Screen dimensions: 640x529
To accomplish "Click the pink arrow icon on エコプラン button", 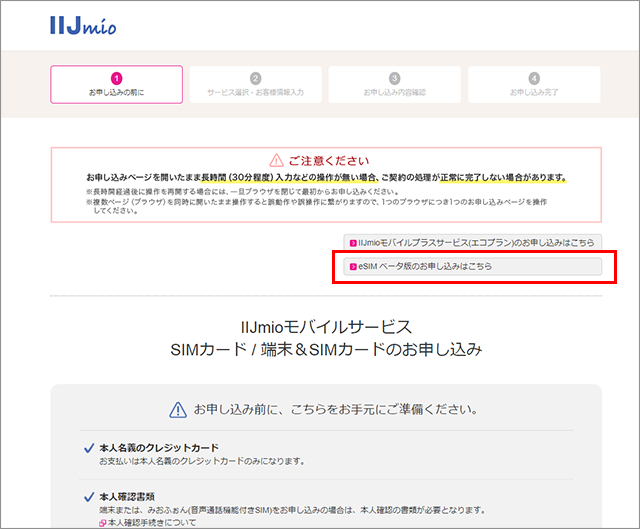I will point(352,242).
